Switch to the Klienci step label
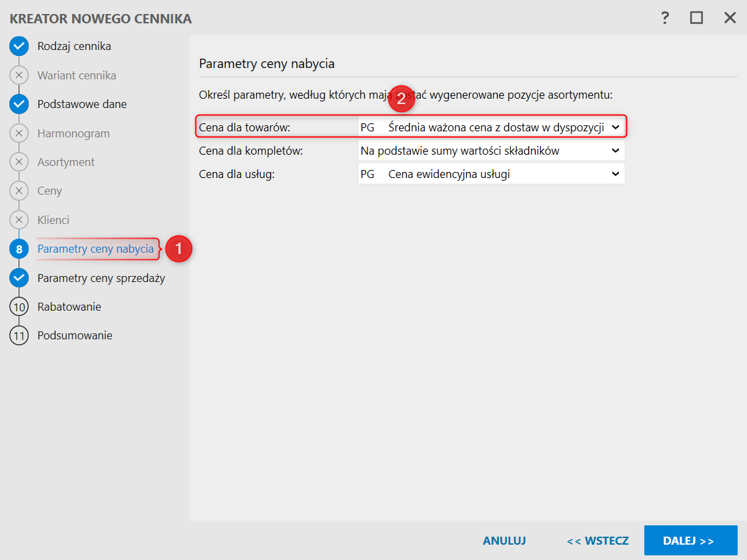The image size is (747, 560). pos(53,220)
